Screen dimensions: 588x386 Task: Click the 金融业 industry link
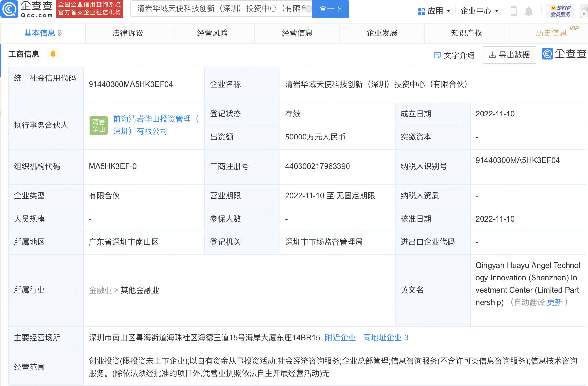[100, 290]
